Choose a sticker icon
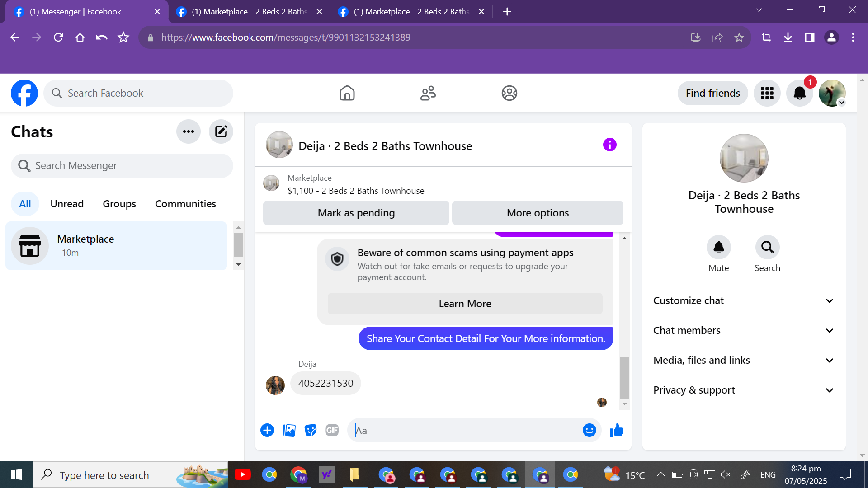This screenshot has width=868, height=488. (311, 430)
